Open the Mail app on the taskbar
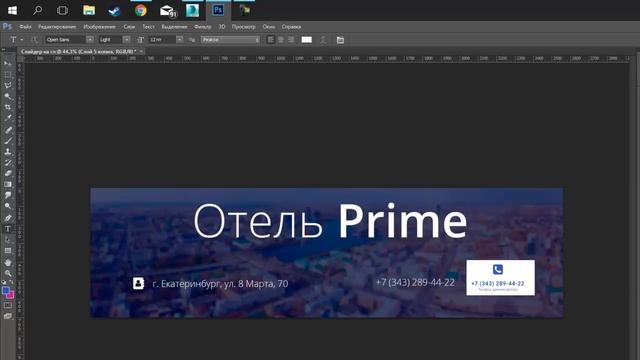Screen dimensions: 640x360 pos(167,10)
